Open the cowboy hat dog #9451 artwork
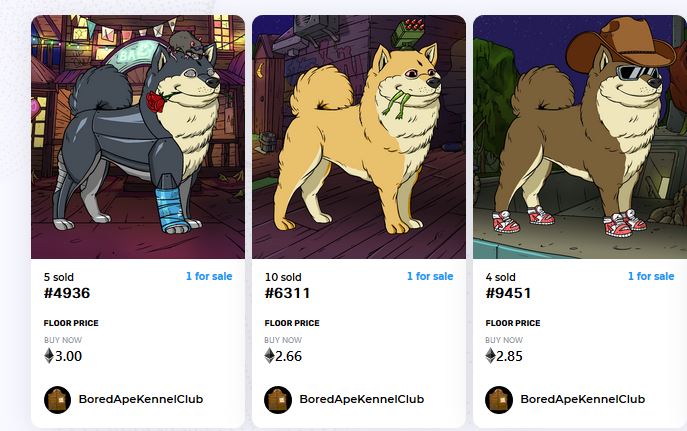Image resolution: width=687 pixels, height=431 pixels. [x=580, y=137]
